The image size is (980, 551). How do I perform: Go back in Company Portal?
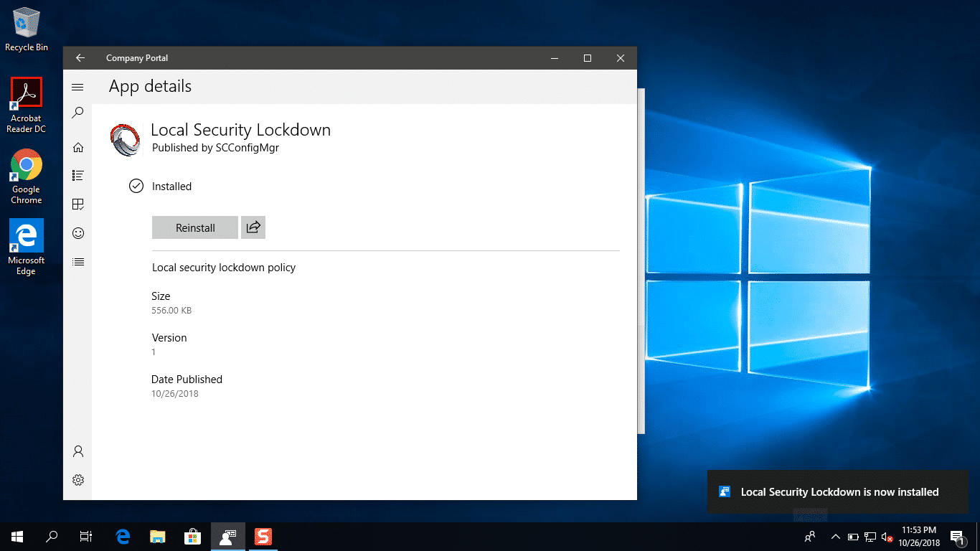[80, 58]
